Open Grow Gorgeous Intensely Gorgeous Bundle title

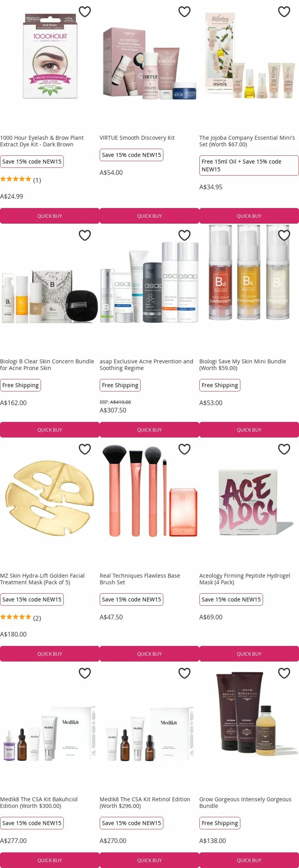tap(245, 802)
